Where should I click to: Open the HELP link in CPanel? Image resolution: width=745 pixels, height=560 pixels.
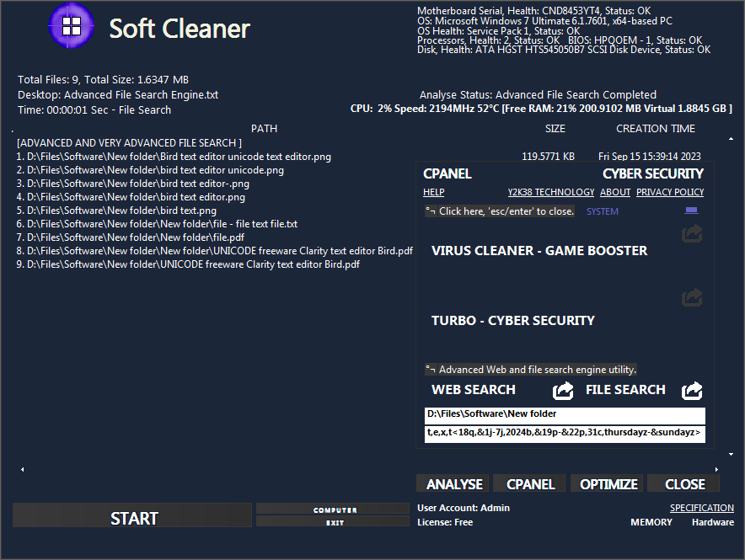coord(433,192)
